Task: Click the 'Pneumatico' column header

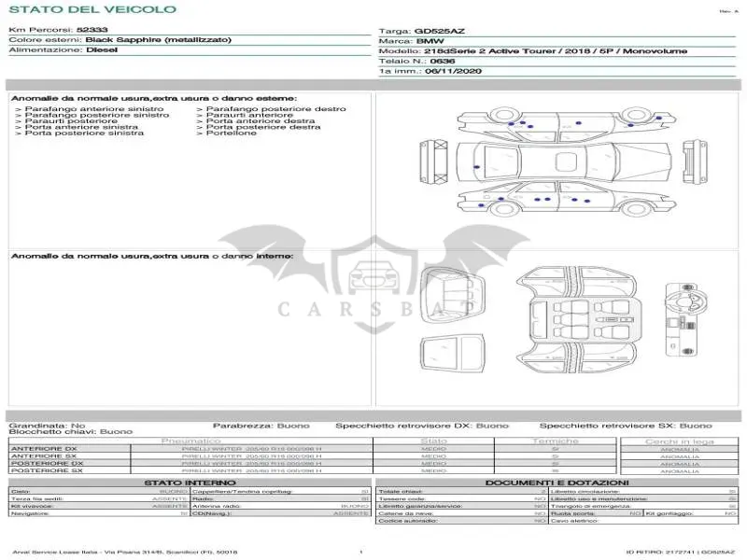Action: click(x=190, y=441)
